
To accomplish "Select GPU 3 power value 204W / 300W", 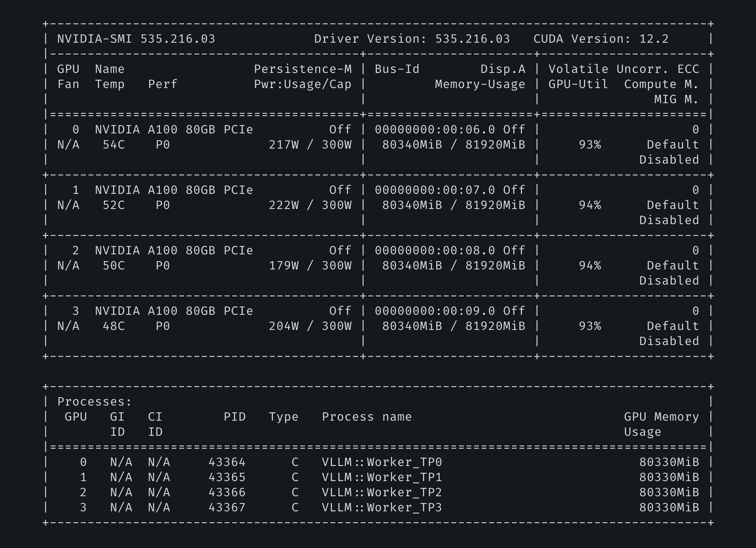I will [310, 326].
